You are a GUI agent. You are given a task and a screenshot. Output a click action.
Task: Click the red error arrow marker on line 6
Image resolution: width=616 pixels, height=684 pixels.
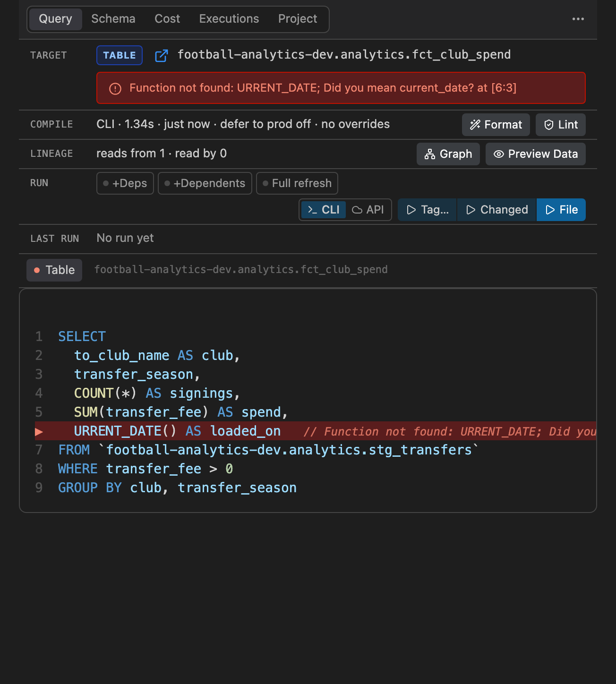[39, 431]
